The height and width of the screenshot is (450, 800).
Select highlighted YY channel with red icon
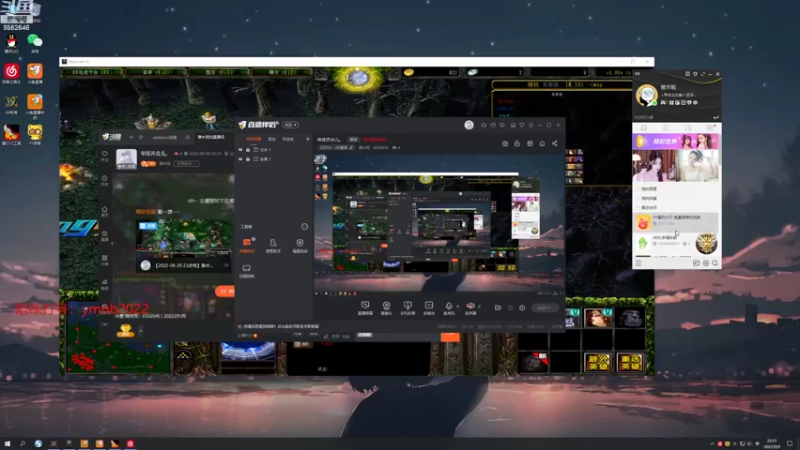[676, 221]
